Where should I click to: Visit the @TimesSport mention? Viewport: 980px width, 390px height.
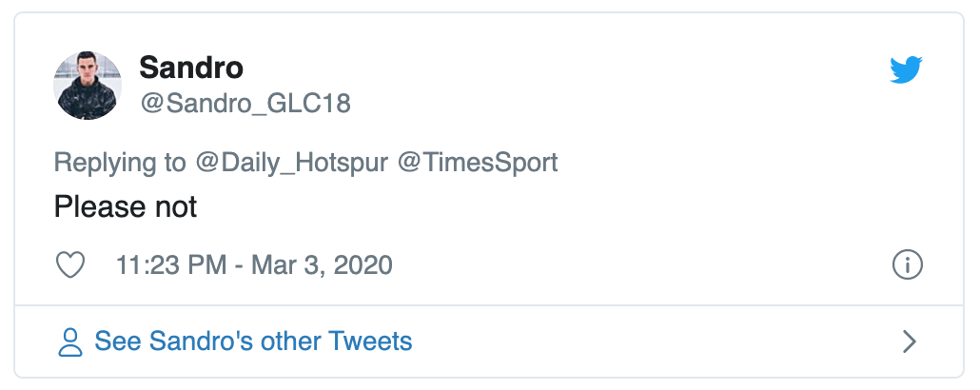tap(477, 162)
